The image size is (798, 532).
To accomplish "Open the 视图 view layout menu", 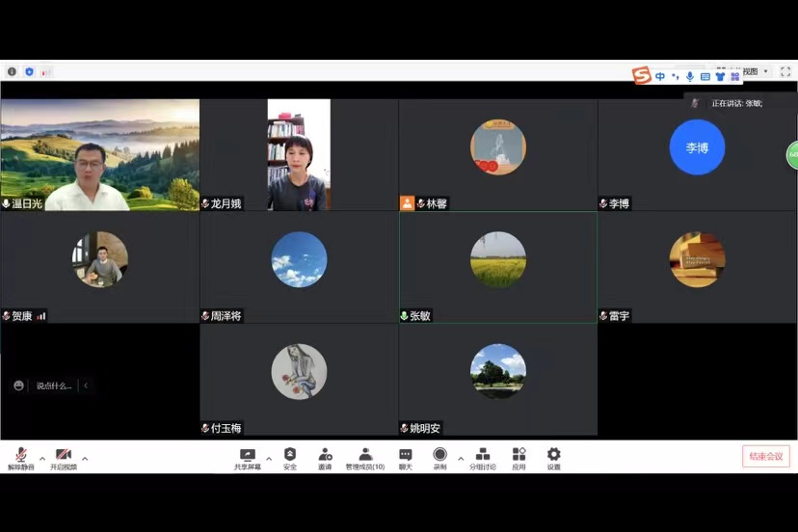I will (755, 71).
